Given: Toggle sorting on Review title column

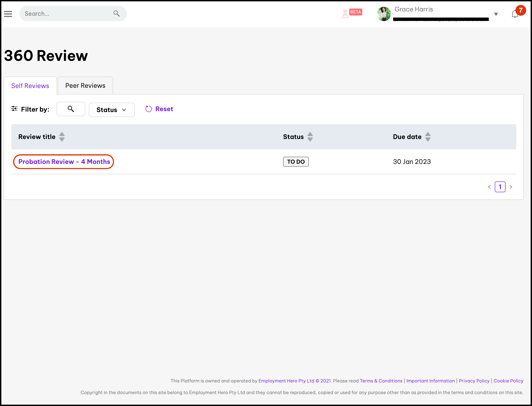Looking at the screenshot, I should tap(62, 137).
